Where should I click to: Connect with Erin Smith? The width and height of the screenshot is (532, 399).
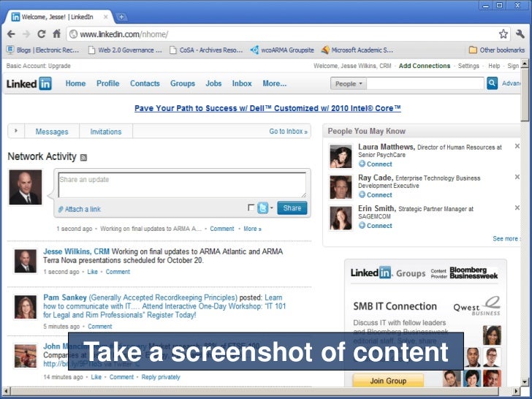pyautogui.click(x=376, y=226)
